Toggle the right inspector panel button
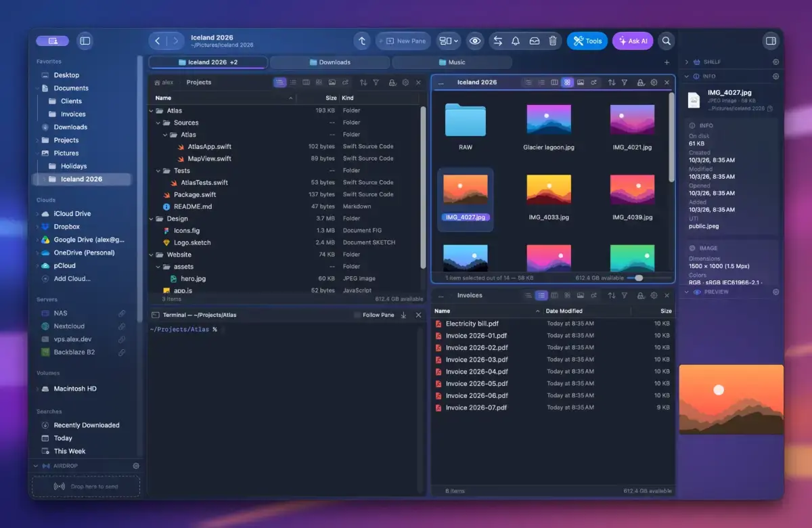The image size is (812, 528). coord(770,41)
